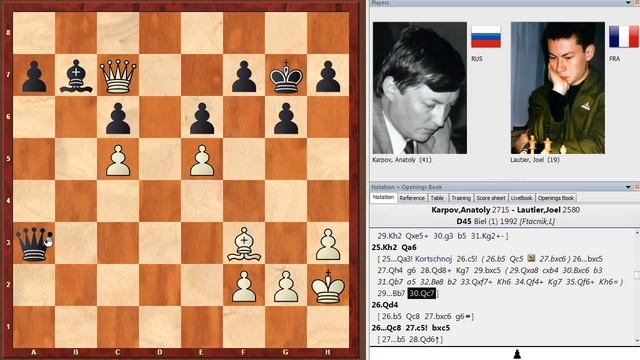Click the player name Lautier, Joel (19)

click(534, 160)
